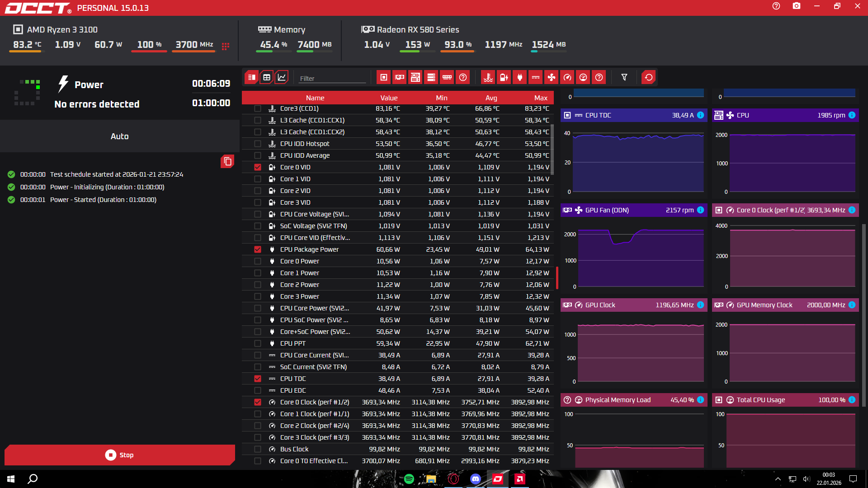This screenshot has height=488, width=868.
Task: Open Spotify from the taskbar
Action: pyautogui.click(x=409, y=479)
